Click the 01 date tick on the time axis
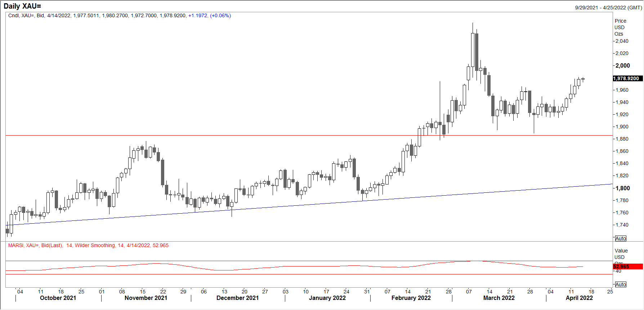This screenshot has height=310, width=644. click(x=102, y=292)
